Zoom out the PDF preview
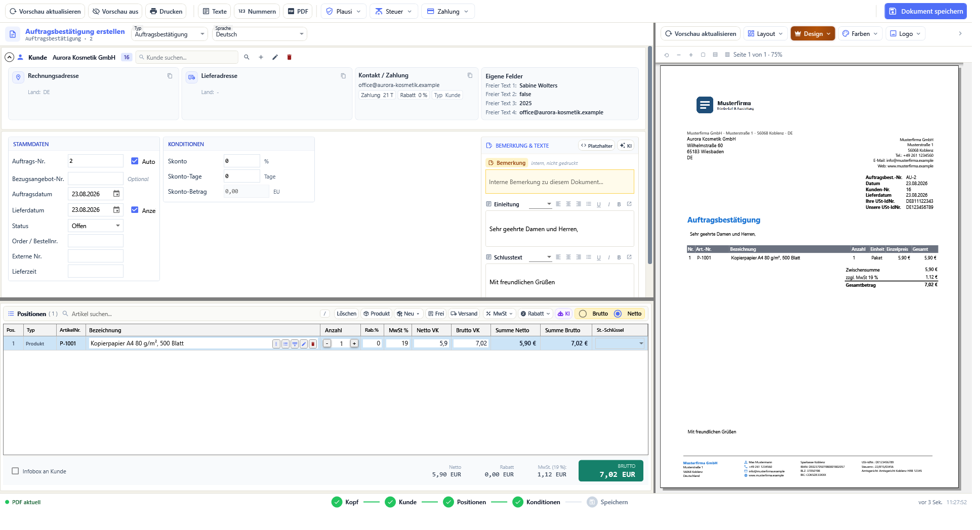Viewport: 980px width, 530px height. tap(679, 55)
